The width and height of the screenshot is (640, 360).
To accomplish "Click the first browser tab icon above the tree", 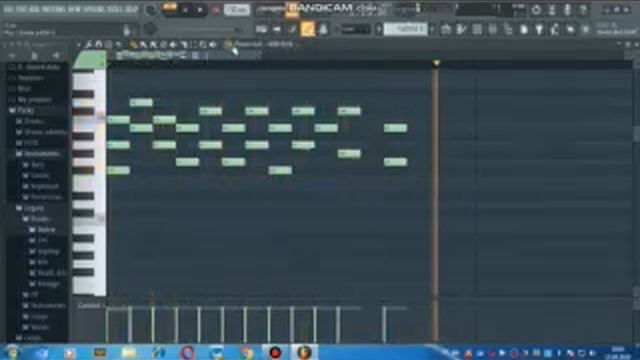I will click(12, 56).
